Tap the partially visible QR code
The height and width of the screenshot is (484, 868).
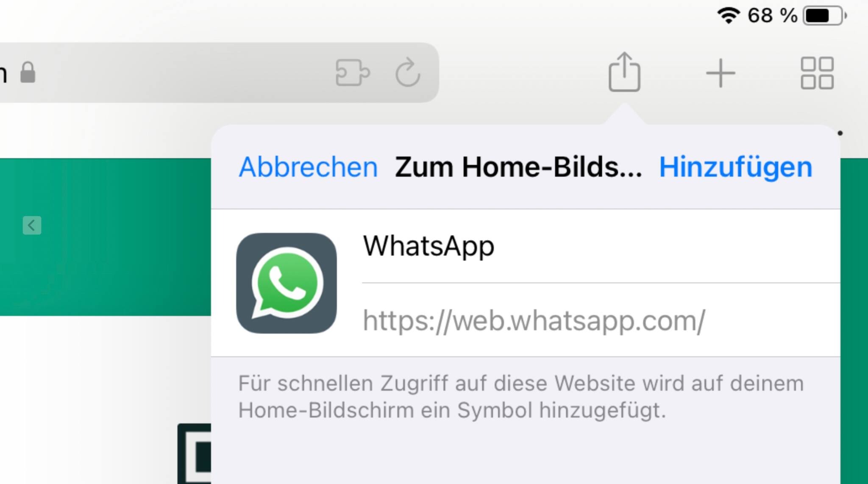[x=194, y=453]
